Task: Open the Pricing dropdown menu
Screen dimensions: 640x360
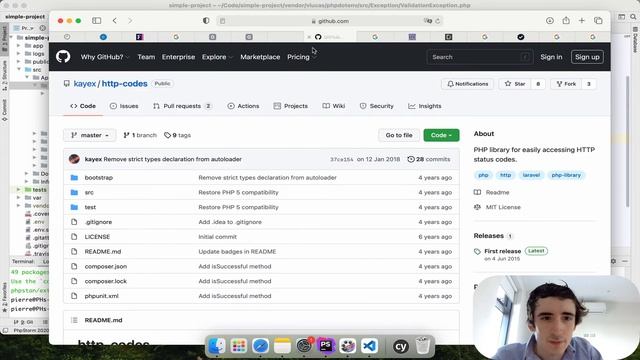Action: pos(302,57)
